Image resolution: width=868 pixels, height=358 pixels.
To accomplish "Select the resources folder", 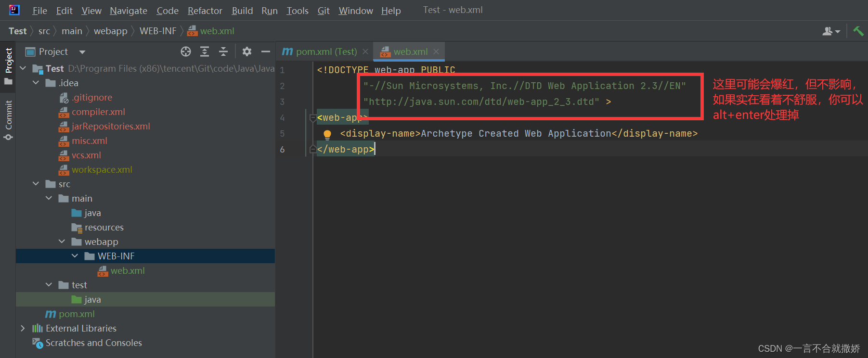I will pyautogui.click(x=104, y=227).
